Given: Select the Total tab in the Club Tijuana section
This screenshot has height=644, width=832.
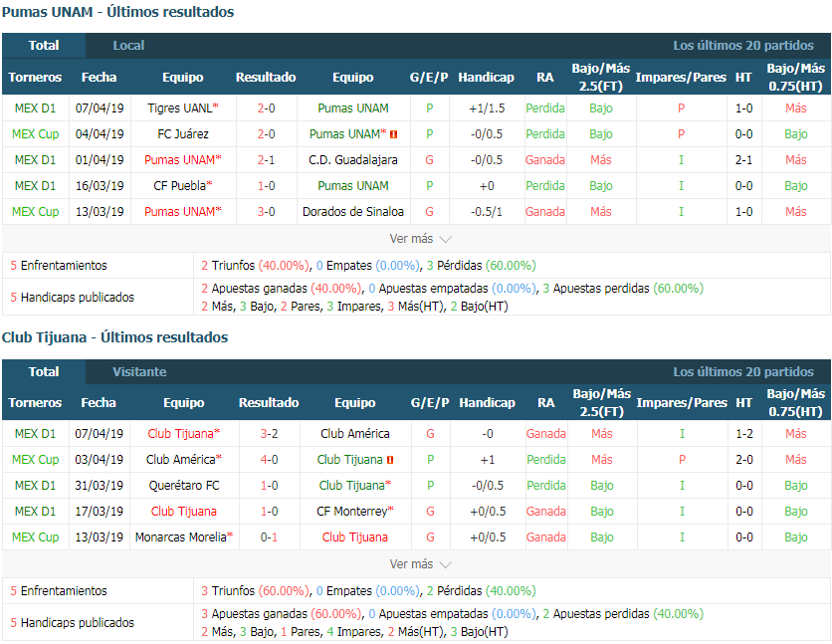Looking at the screenshot, I should [44, 372].
